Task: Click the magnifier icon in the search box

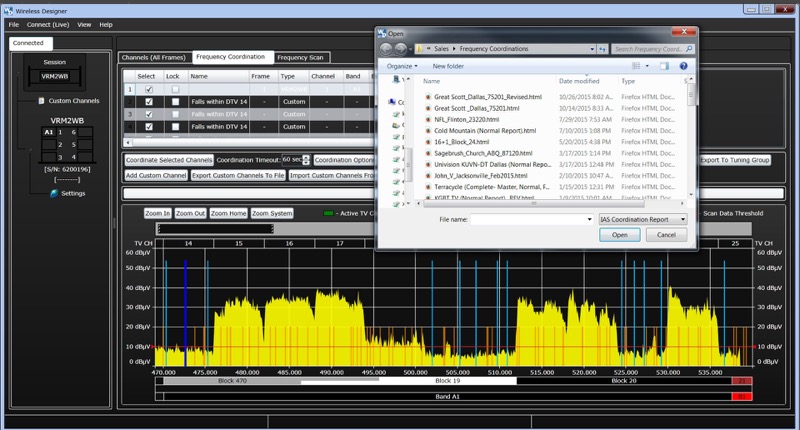Action: (x=689, y=49)
